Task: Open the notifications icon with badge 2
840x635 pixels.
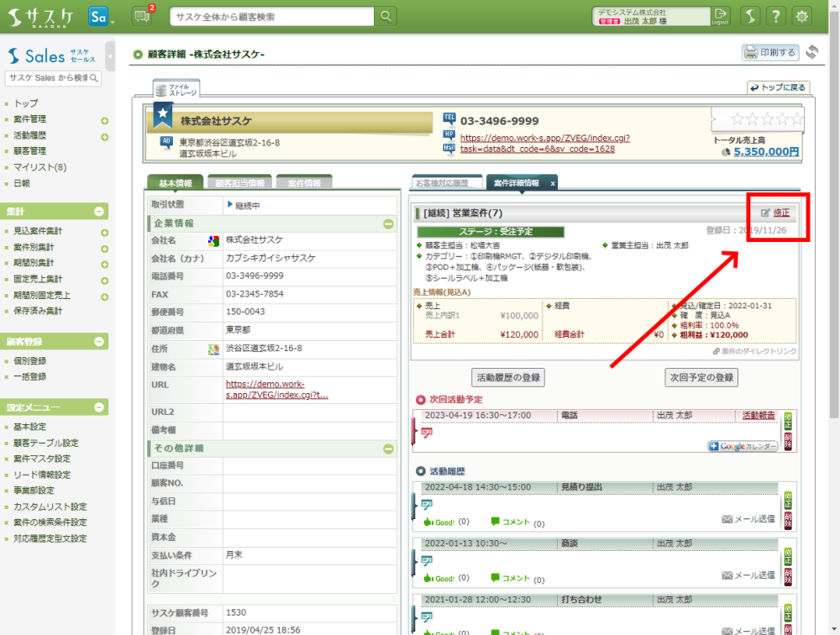Action: (x=142, y=16)
